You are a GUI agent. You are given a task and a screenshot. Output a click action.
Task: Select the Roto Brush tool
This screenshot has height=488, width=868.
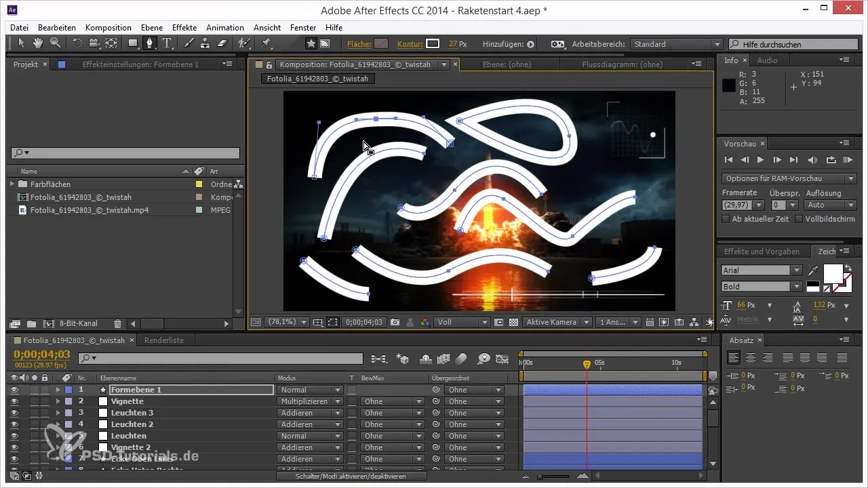[x=244, y=43]
